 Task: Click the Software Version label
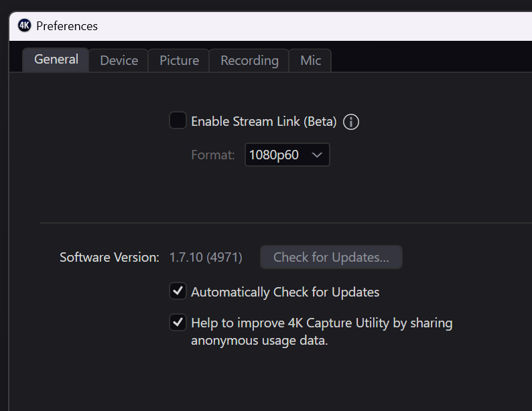(x=109, y=258)
